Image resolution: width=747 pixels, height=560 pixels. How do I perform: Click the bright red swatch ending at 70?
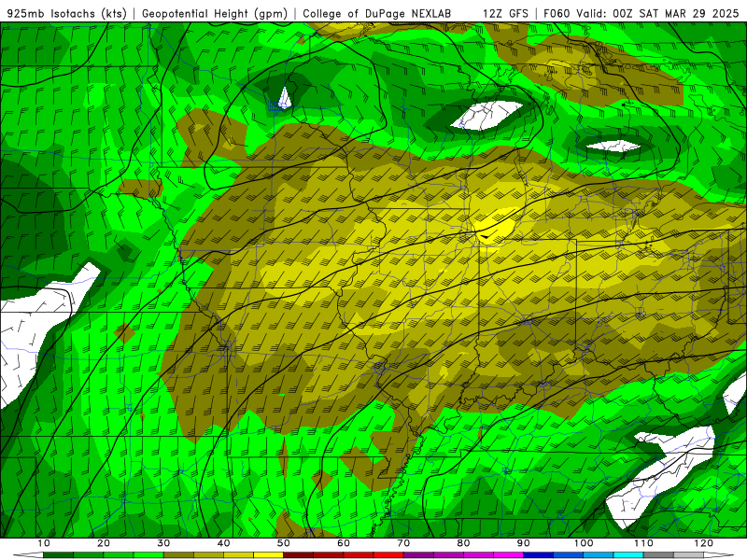coord(388,555)
